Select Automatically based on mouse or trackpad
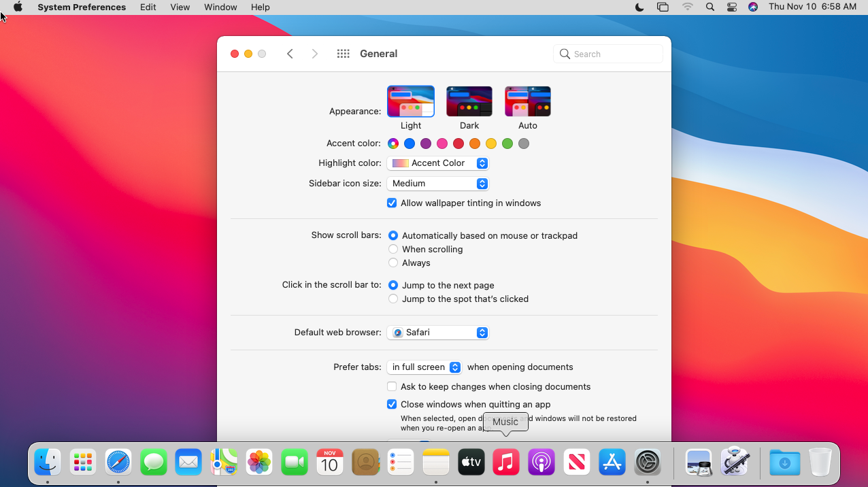 [393, 235]
